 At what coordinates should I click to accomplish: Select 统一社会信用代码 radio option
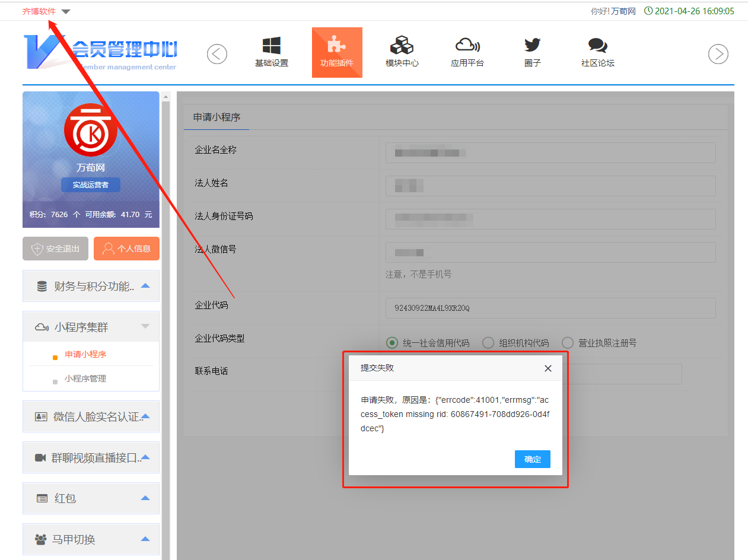pyautogui.click(x=391, y=343)
